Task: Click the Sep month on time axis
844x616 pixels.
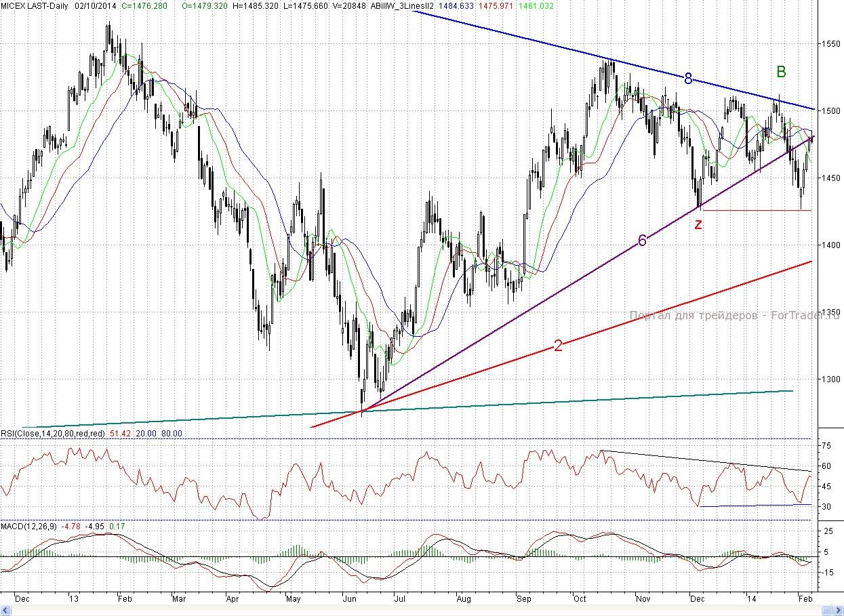Action: (x=523, y=599)
